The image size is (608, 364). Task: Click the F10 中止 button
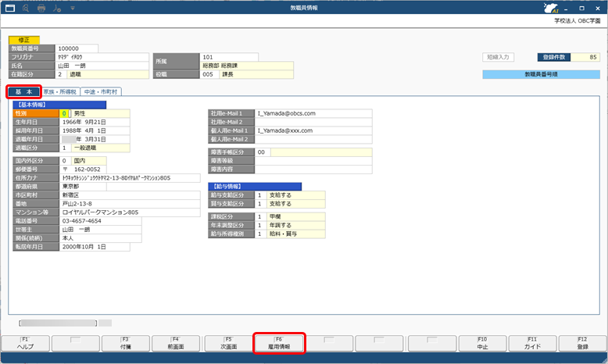coord(482,343)
